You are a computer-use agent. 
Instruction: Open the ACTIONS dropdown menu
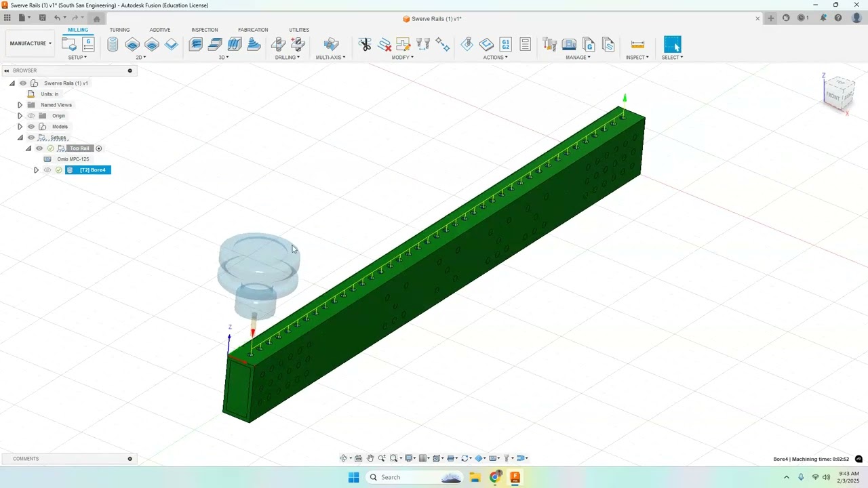(496, 58)
